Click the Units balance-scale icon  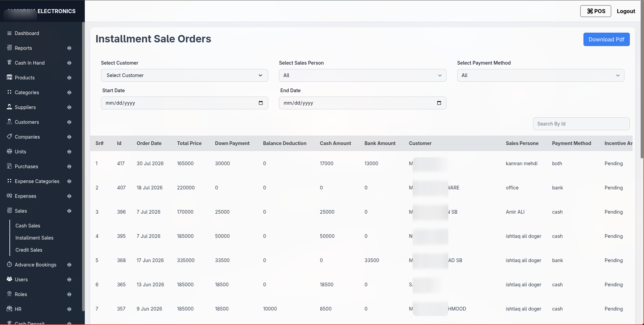9,151
